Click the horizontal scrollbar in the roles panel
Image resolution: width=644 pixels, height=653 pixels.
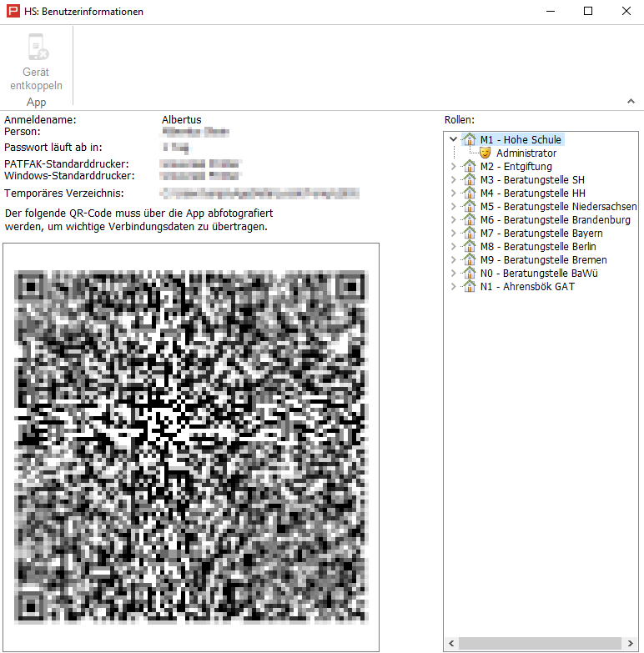[x=541, y=644]
